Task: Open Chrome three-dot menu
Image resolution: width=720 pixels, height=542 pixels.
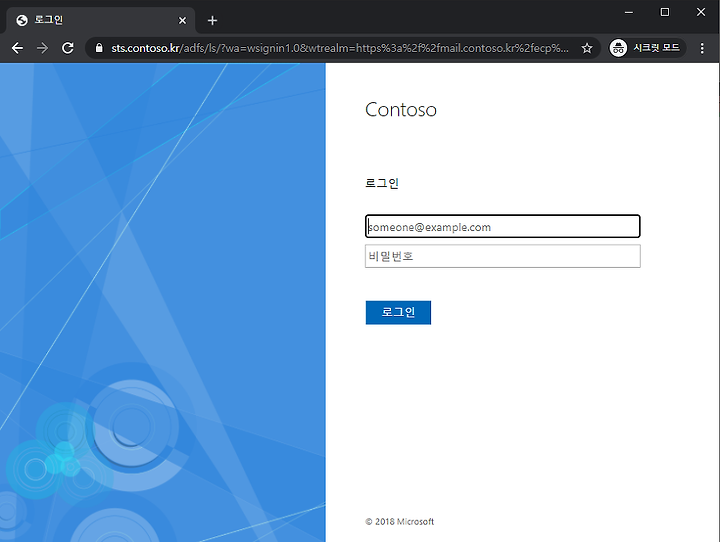Action: click(702, 48)
